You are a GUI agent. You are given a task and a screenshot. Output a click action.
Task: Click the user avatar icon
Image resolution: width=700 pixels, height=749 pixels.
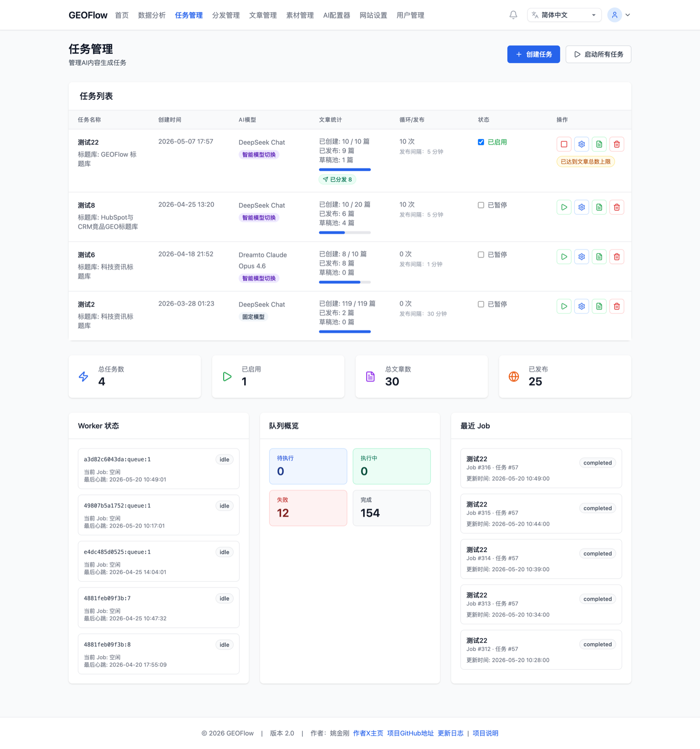[614, 15]
